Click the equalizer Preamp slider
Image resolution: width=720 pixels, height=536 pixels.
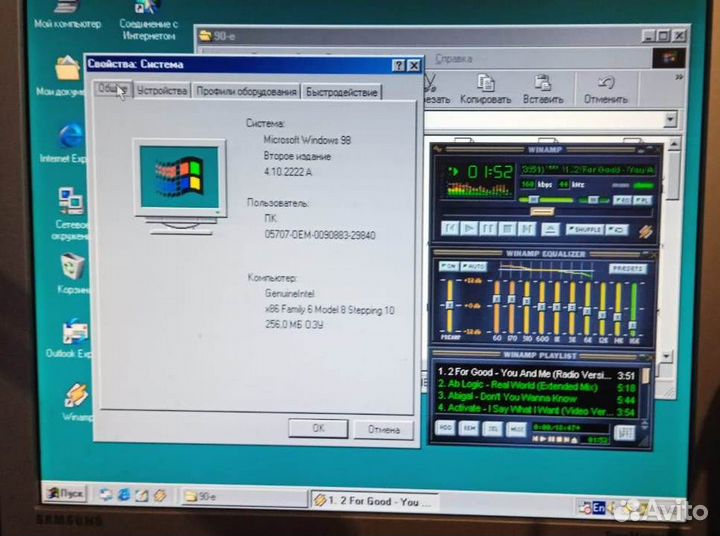[x=450, y=305]
